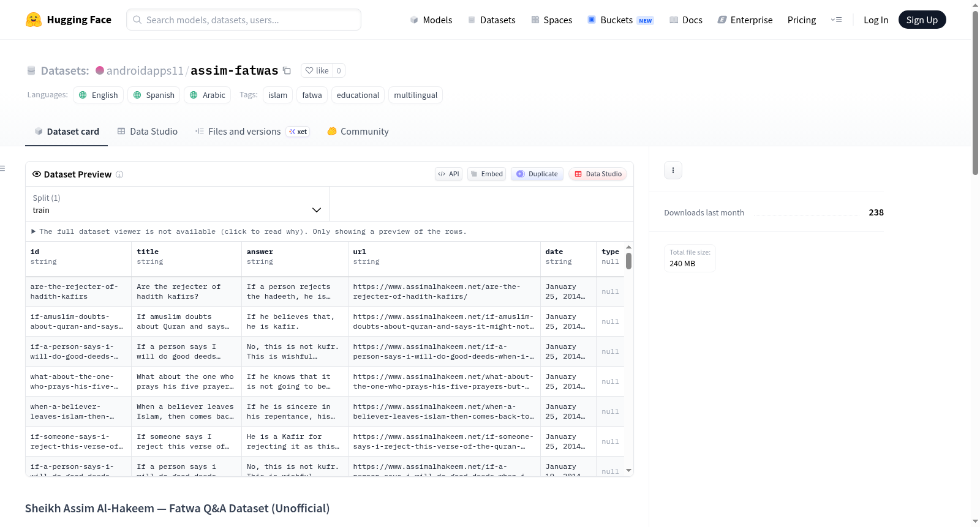
Task: Click the 238 downloads last month value
Action: pos(876,212)
